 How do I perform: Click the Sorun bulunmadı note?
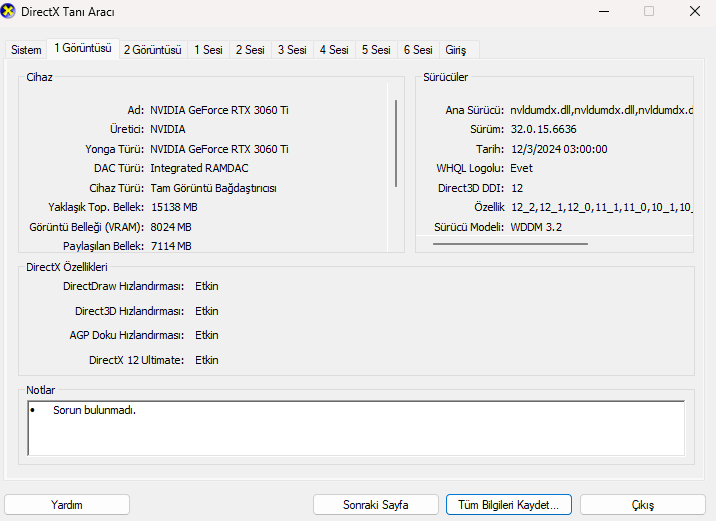[95, 410]
